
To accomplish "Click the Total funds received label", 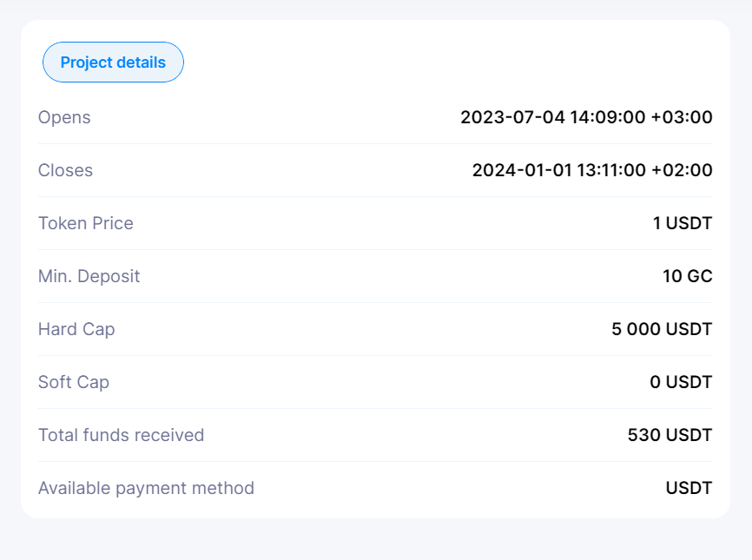I will coord(121,435).
